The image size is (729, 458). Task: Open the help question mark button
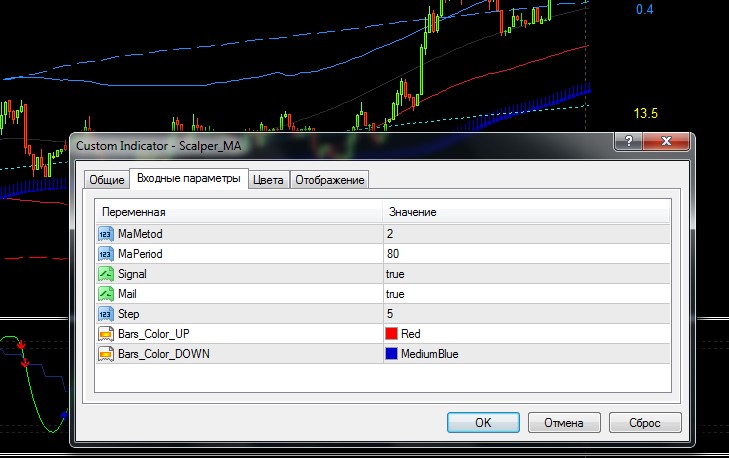tap(628, 141)
